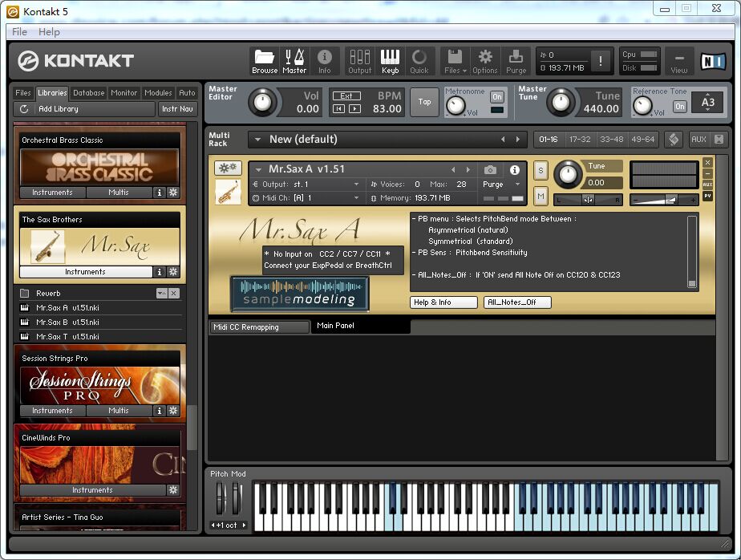
Task: Click the instrument volume slider
Action: click(664, 200)
